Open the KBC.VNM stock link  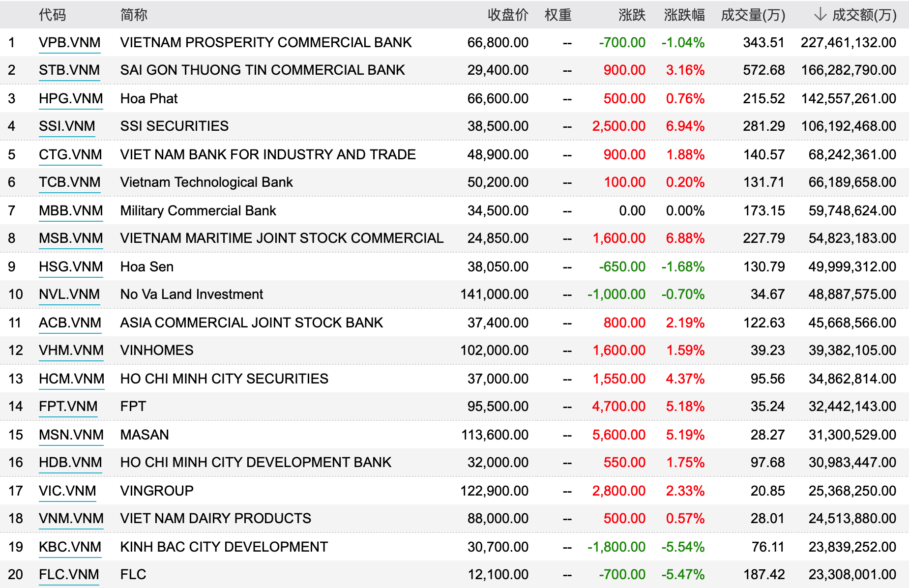click(x=70, y=547)
